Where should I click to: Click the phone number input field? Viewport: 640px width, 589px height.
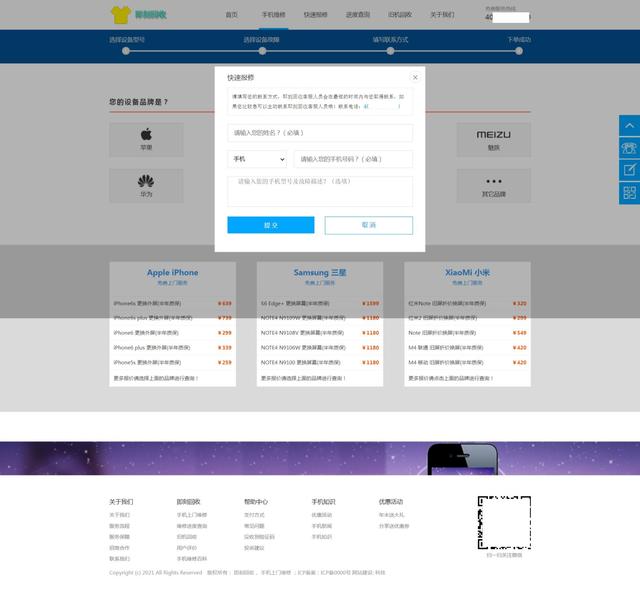pos(353,159)
